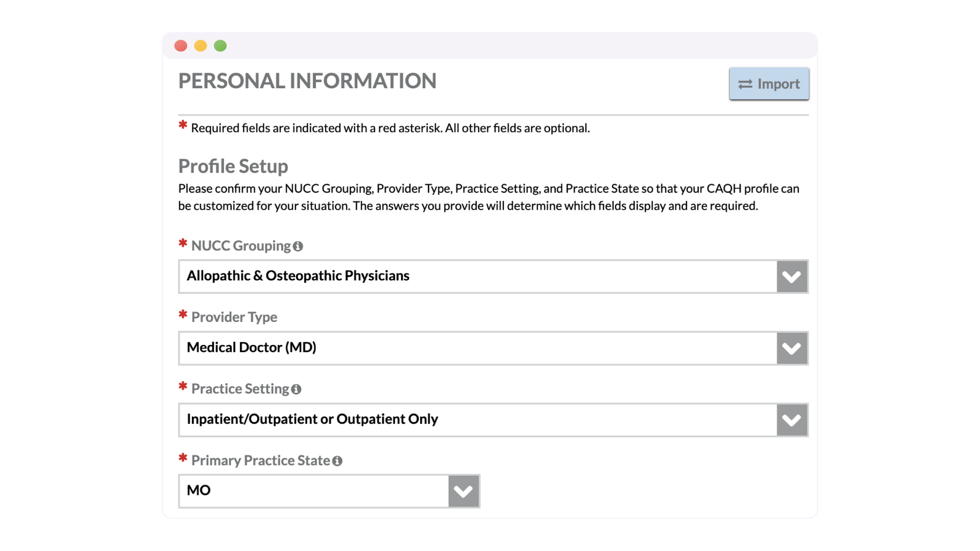This screenshot has width=980, height=551.
Task: Click the NUCC Grouping info icon
Action: click(298, 246)
